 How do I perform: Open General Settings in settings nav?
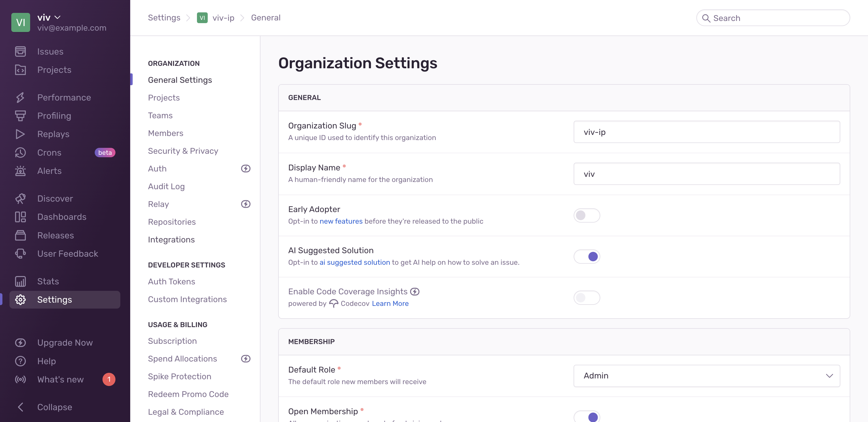(180, 80)
